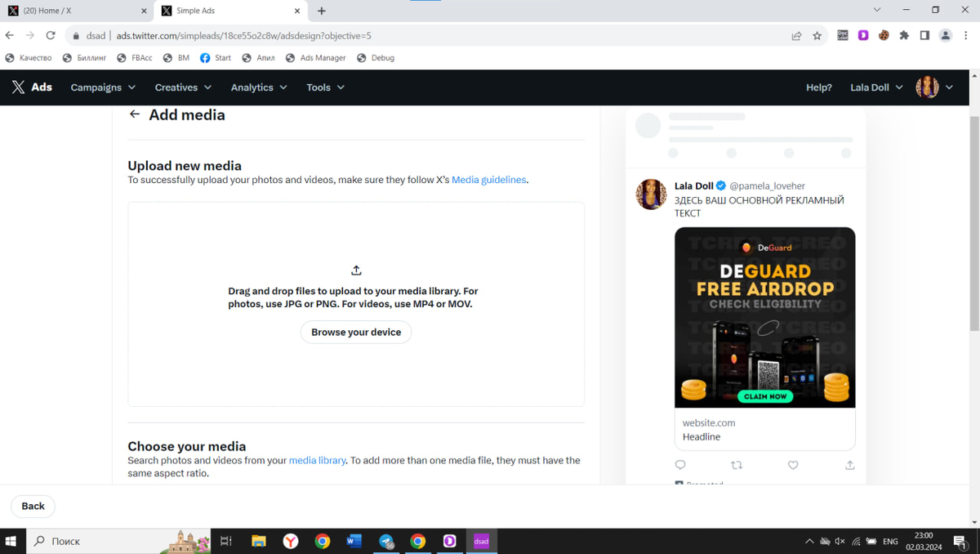Image resolution: width=980 pixels, height=554 pixels.
Task: Click the upload arrow icon in drop zone
Action: (356, 270)
